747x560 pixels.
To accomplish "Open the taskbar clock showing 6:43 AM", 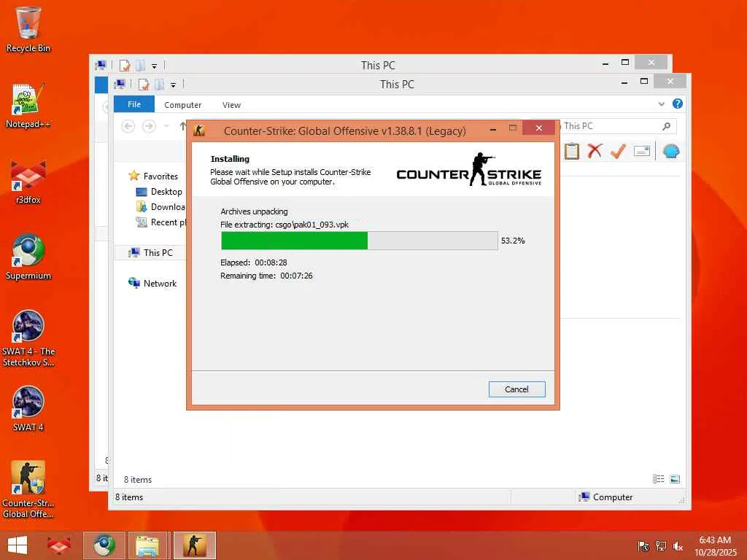I will tap(715, 545).
